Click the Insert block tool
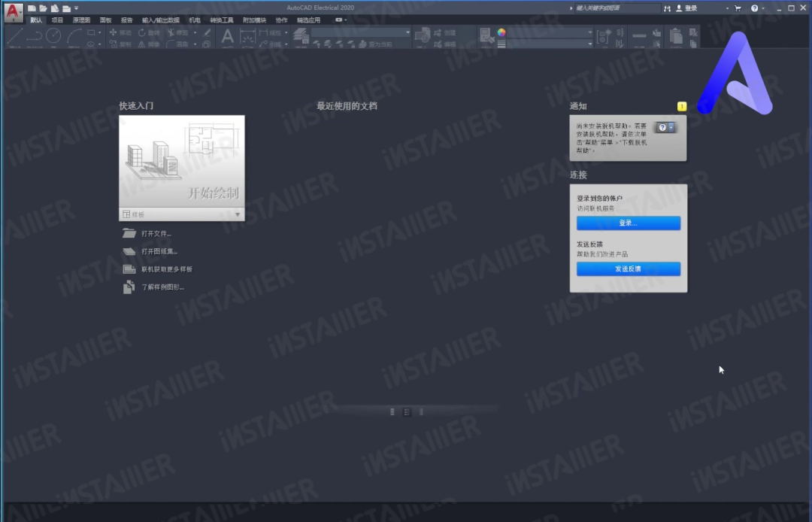 pos(423,36)
